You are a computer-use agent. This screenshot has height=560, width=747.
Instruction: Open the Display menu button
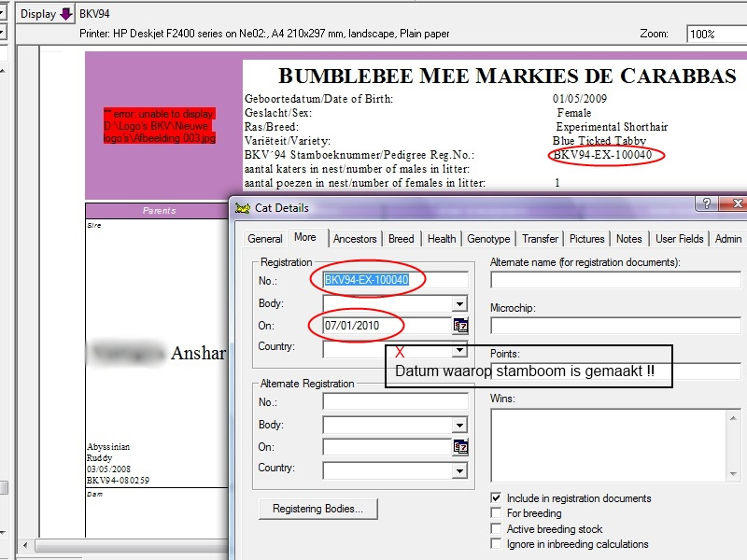click(46, 14)
